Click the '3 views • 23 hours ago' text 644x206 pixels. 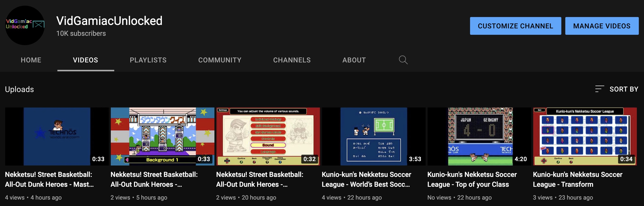point(563,198)
